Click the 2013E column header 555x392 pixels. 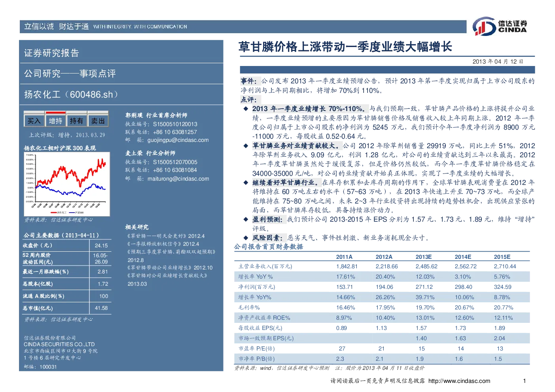click(423, 257)
